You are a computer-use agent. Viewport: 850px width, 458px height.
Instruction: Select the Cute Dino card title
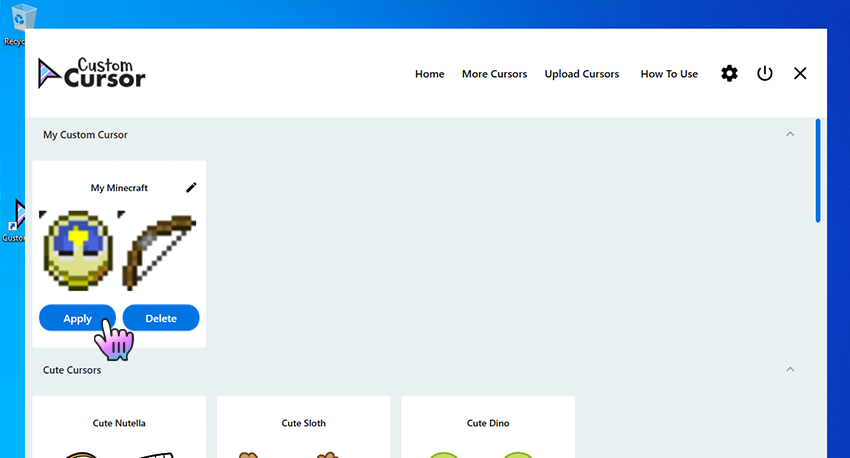click(x=488, y=423)
